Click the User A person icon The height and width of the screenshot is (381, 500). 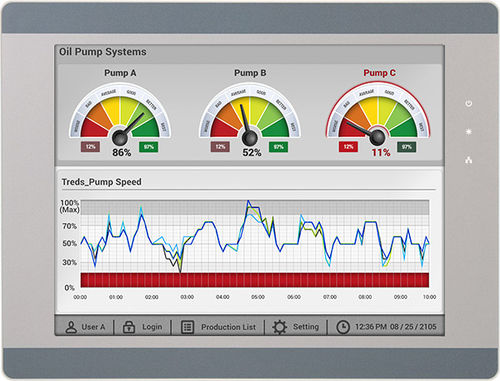(71, 327)
